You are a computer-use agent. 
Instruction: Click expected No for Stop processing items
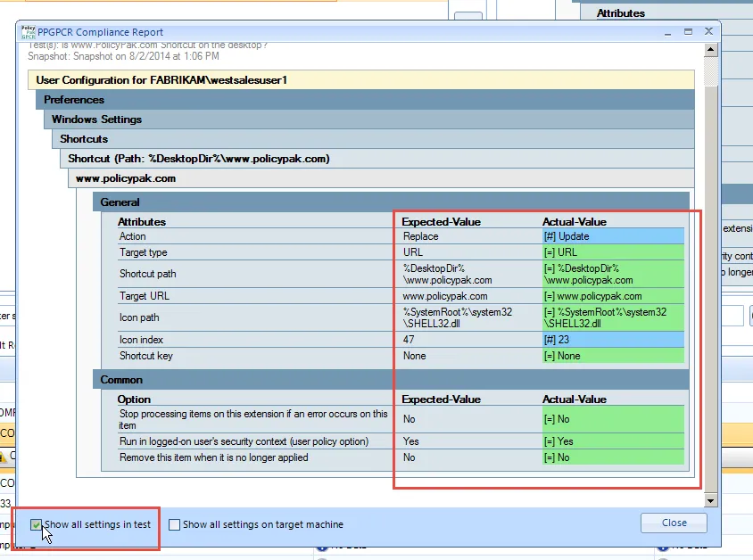[410, 419]
